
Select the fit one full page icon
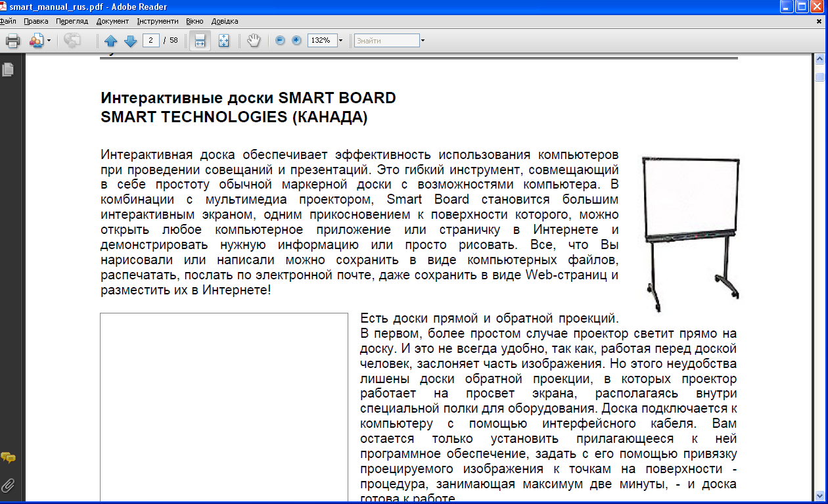[223, 41]
